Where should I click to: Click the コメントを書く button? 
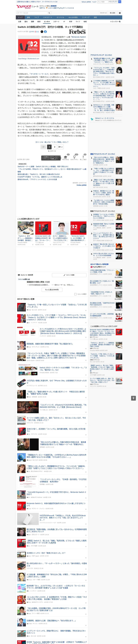click(69, 275)
